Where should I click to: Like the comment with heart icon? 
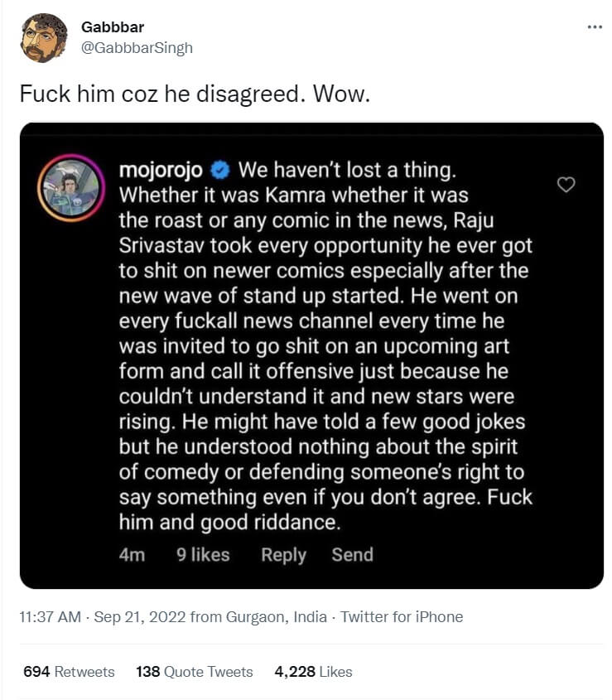coord(566,185)
